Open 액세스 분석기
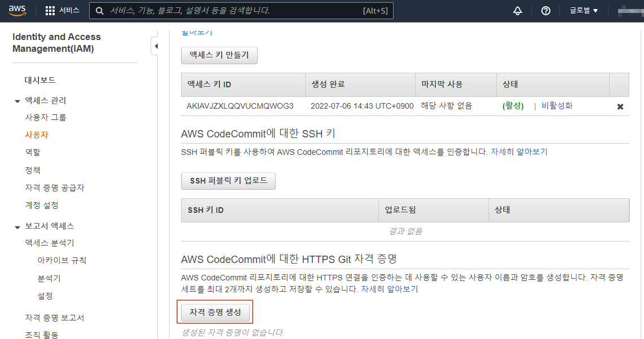The width and height of the screenshot is (644, 339). (x=50, y=243)
